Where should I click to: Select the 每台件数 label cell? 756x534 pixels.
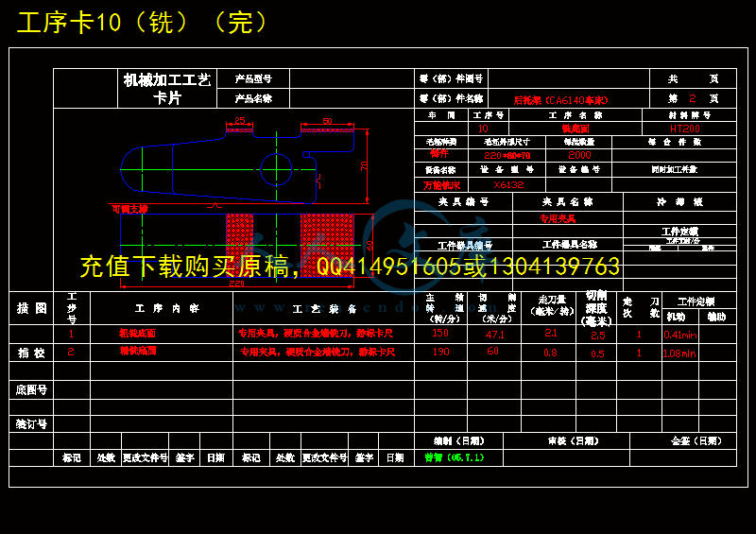pyautogui.click(x=675, y=143)
